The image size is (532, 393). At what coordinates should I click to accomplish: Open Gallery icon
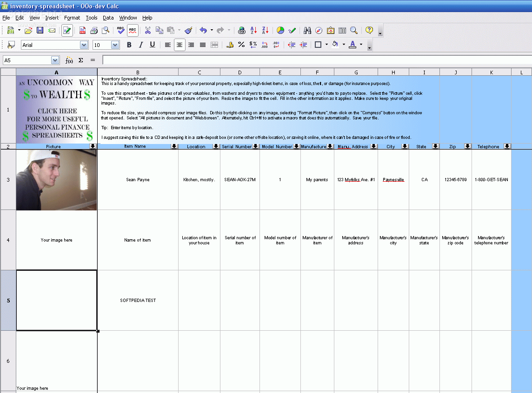331,31
